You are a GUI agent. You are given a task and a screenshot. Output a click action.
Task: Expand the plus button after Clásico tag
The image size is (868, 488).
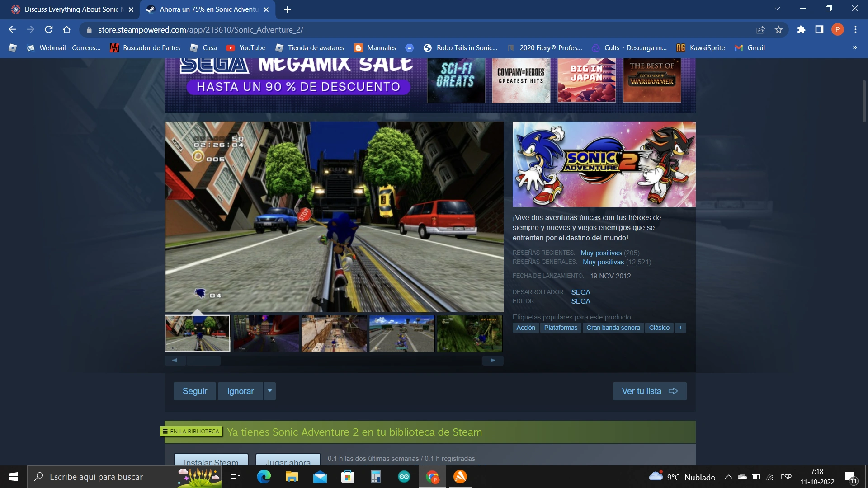[x=680, y=328]
